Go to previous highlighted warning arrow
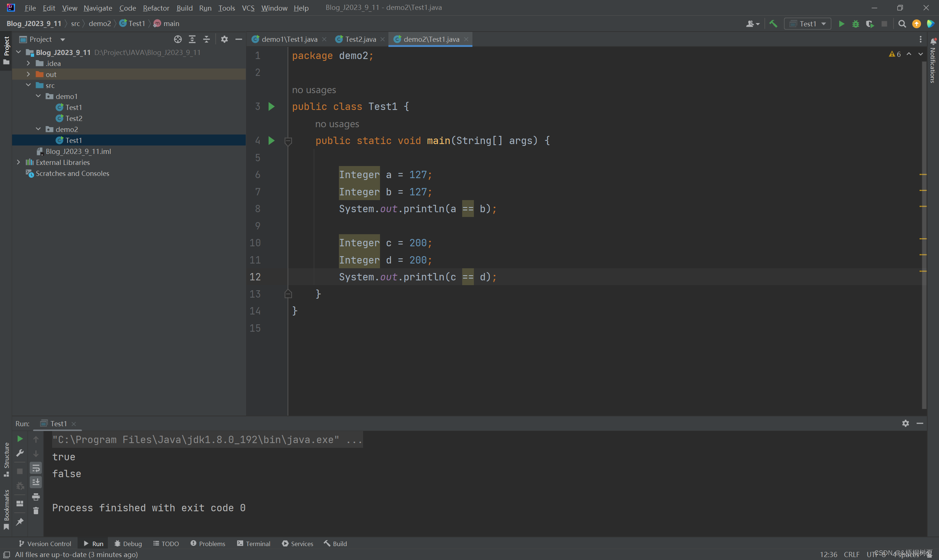The height and width of the screenshot is (560, 939). 909,54
